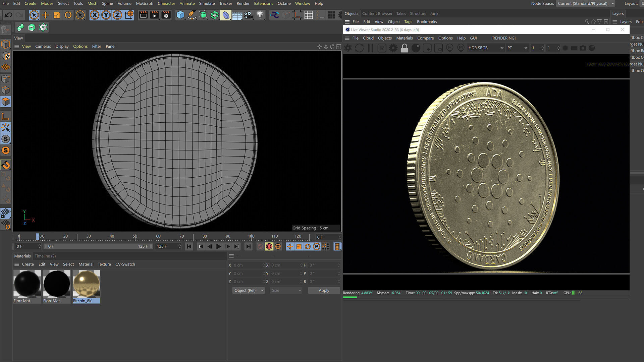Switch to Texture mode in left sidebar
644x362 pixels.
point(6,56)
